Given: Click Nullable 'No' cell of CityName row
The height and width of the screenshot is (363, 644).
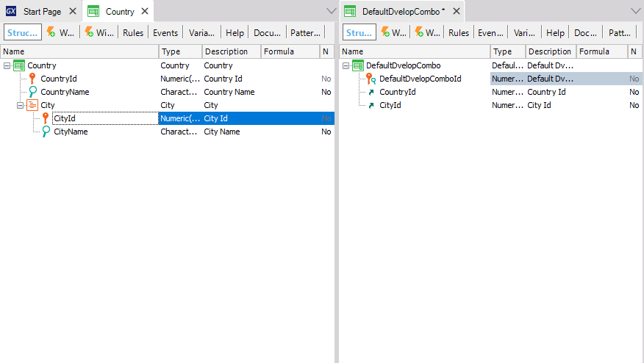Looking at the screenshot, I should point(326,132).
